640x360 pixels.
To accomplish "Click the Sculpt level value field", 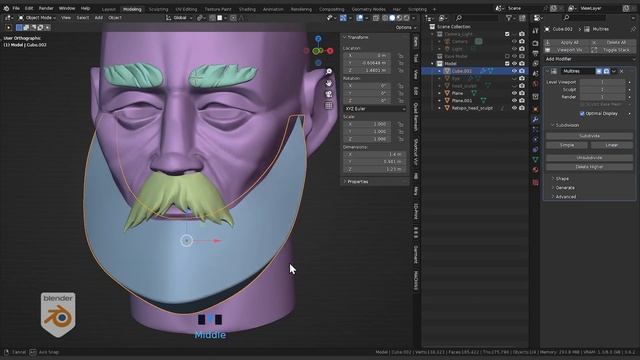I will click(x=602, y=89).
